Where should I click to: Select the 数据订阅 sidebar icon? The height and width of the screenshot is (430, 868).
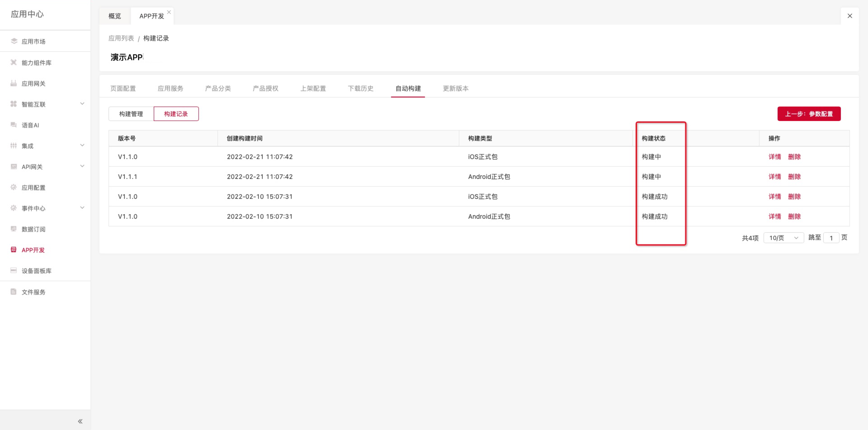click(x=14, y=229)
